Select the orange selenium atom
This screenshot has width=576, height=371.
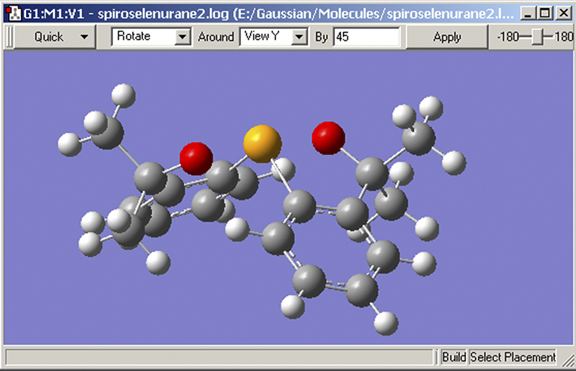coord(262,144)
